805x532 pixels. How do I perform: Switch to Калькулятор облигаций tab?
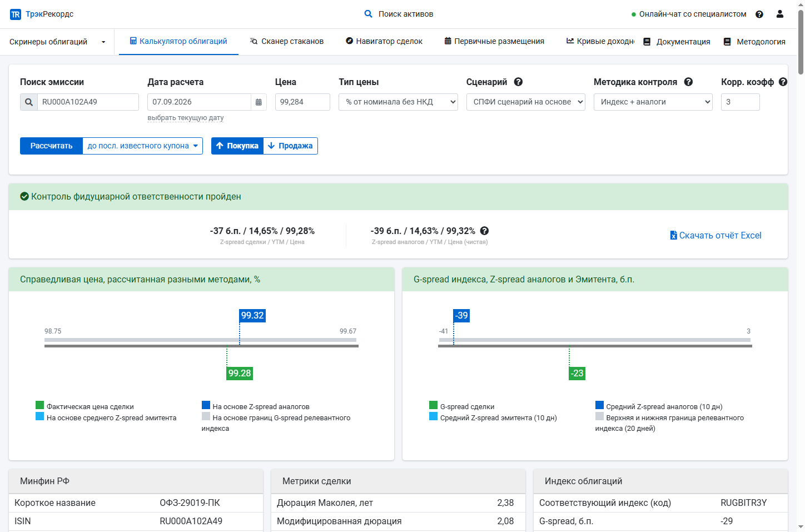pyautogui.click(x=178, y=41)
